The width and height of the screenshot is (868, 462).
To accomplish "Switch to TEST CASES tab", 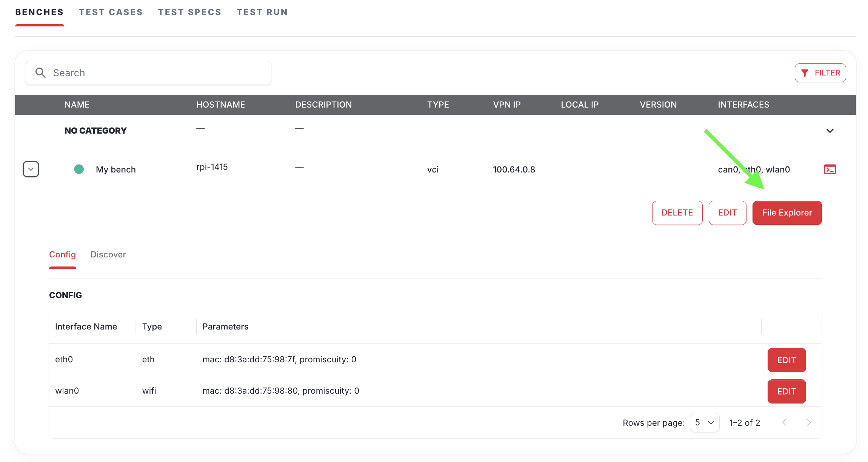I will (x=111, y=12).
